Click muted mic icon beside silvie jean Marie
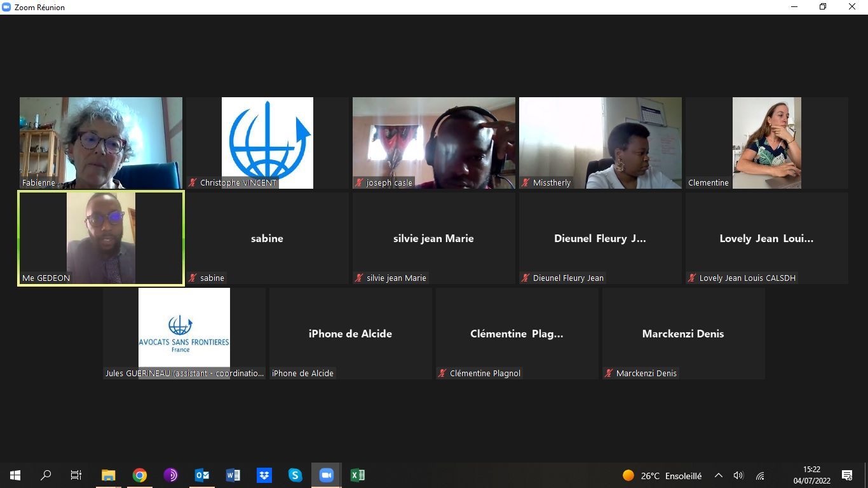Viewport: 868px width, 488px height. tap(360, 278)
